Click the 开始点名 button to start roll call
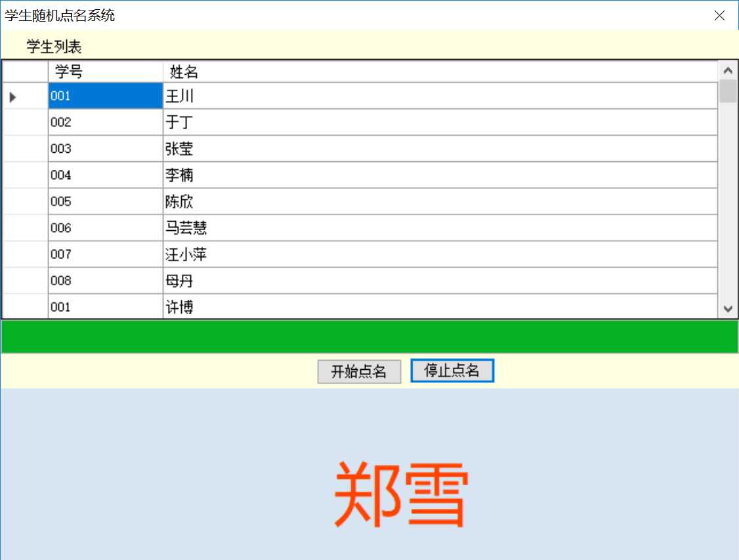The height and width of the screenshot is (560, 739). click(x=359, y=370)
